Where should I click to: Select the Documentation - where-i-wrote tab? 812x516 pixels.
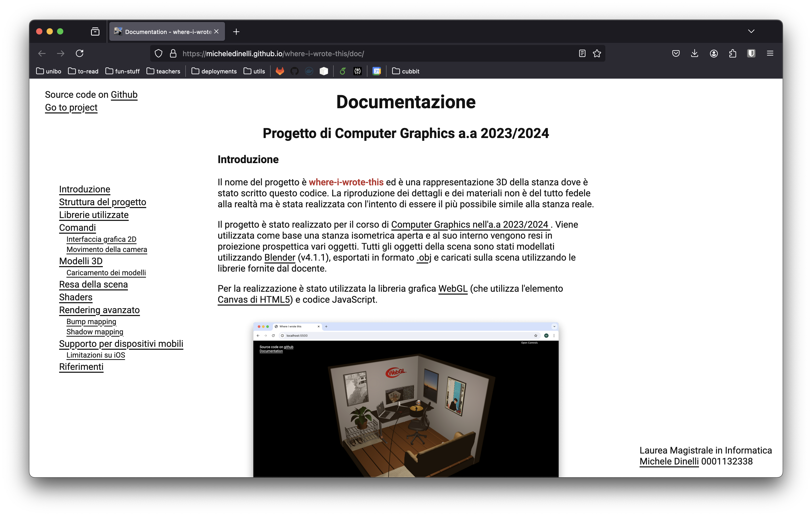pyautogui.click(x=167, y=32)
